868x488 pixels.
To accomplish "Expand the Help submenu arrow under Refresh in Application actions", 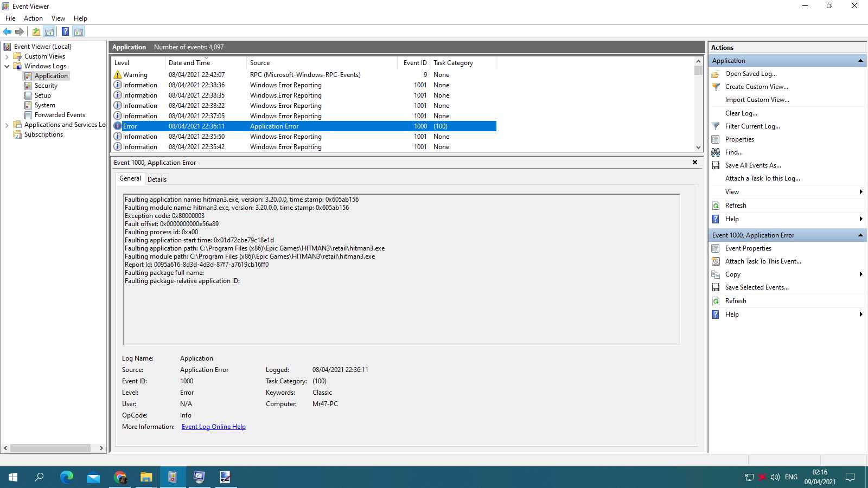I will click(x=861, y=219).
